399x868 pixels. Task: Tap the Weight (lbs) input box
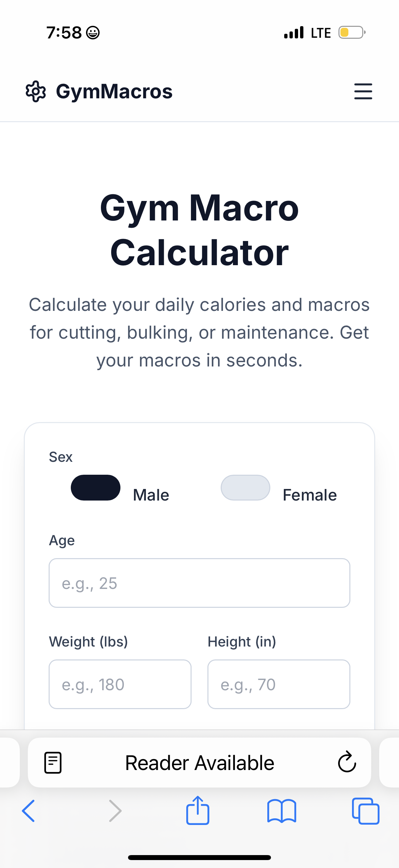pyautogui.click(x=120, y=684)
